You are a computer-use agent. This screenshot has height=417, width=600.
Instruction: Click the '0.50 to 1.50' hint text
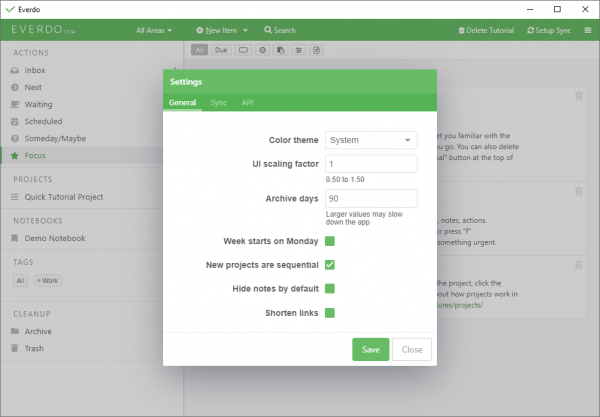pos(345,179)
